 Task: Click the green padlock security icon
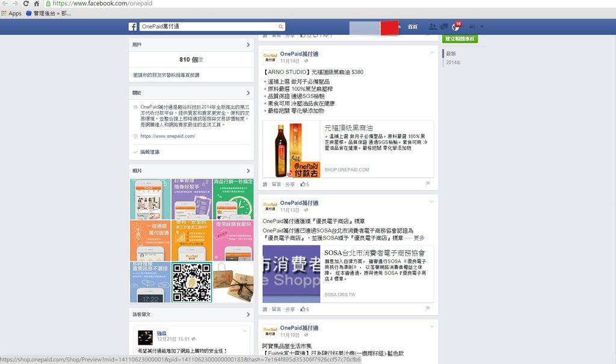click(48, 4)
